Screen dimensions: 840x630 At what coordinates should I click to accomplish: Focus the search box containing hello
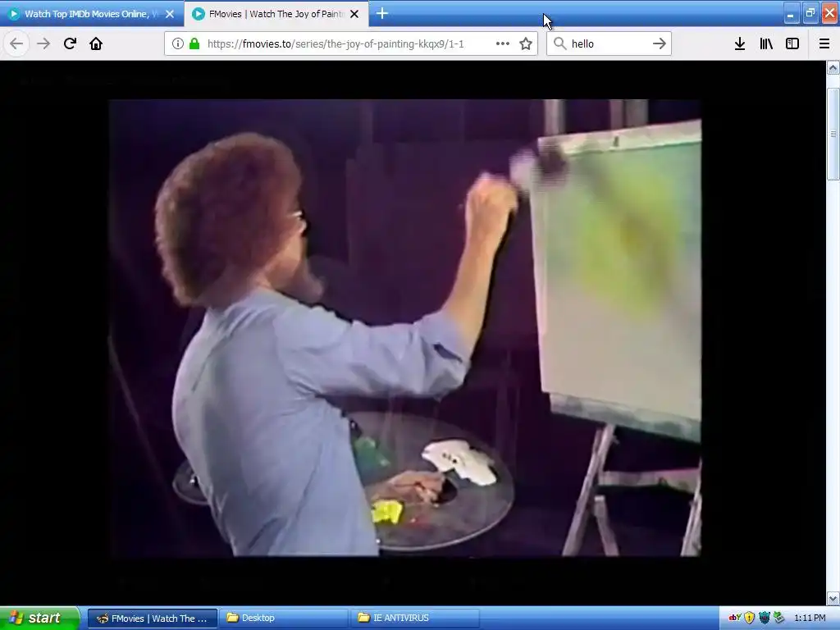coord(608,44)
